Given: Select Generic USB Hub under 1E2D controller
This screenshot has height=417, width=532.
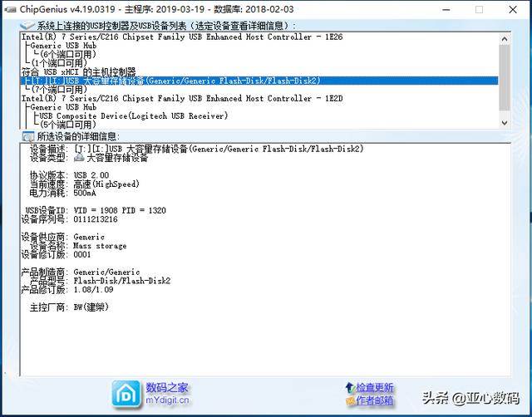Looking at the screenshot, I should pyautogui.click(x=63, y=107).
